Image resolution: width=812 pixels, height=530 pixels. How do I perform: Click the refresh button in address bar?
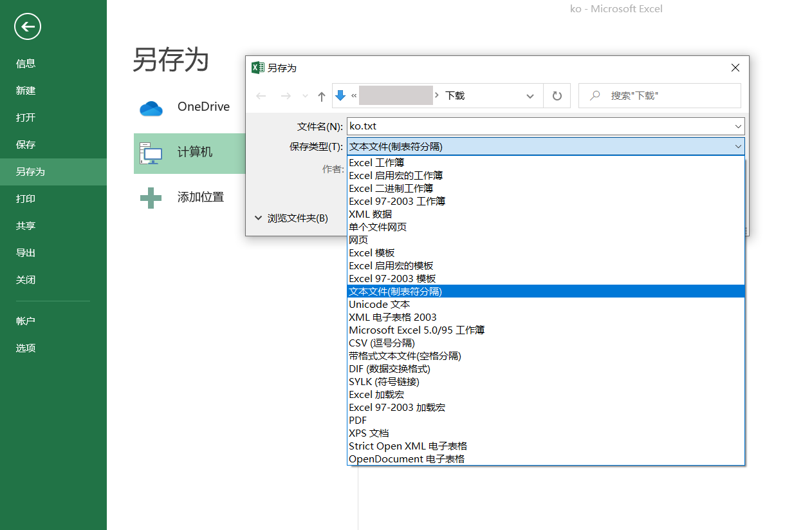click(557, 96)
